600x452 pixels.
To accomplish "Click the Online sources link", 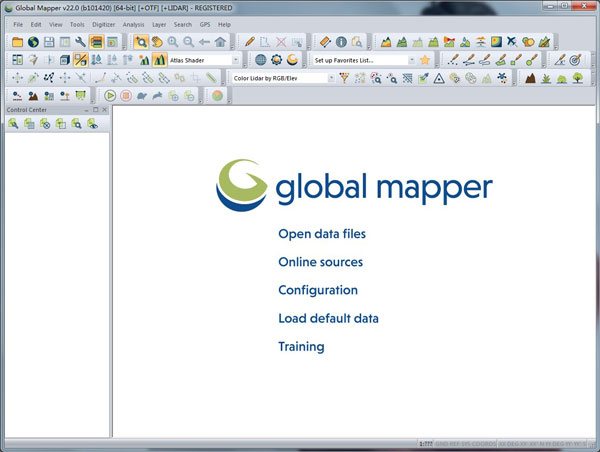I will pyautogui.click(x=320, y=262).
